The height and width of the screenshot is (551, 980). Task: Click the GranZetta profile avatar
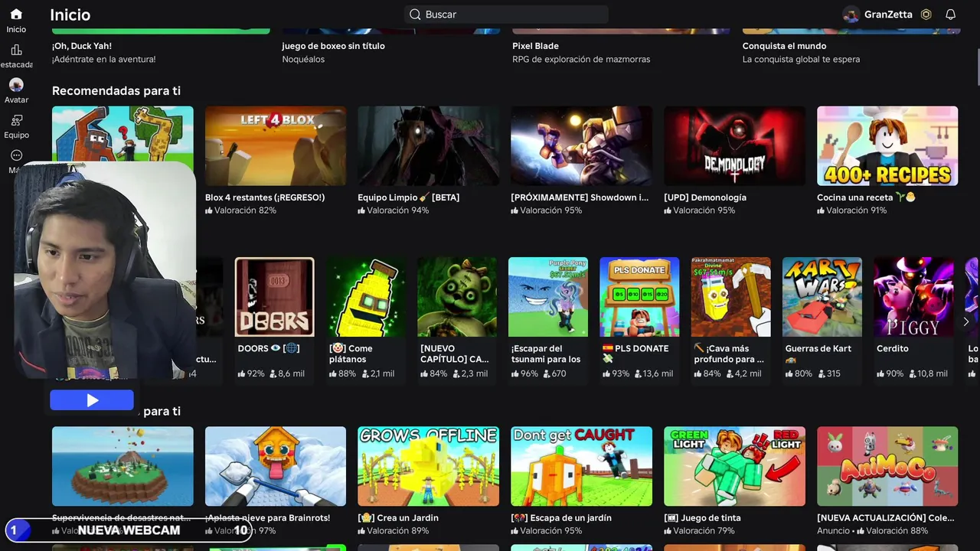coord(851,15)
